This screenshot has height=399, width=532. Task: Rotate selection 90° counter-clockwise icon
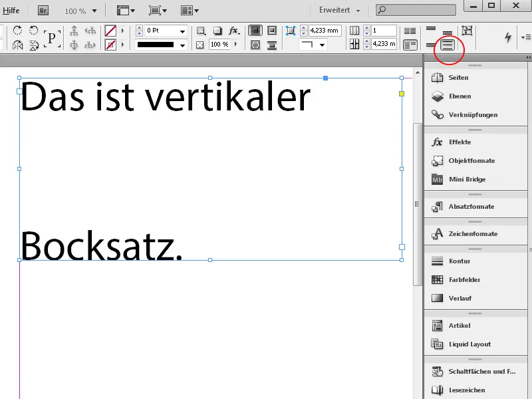(x=33, y=31)
